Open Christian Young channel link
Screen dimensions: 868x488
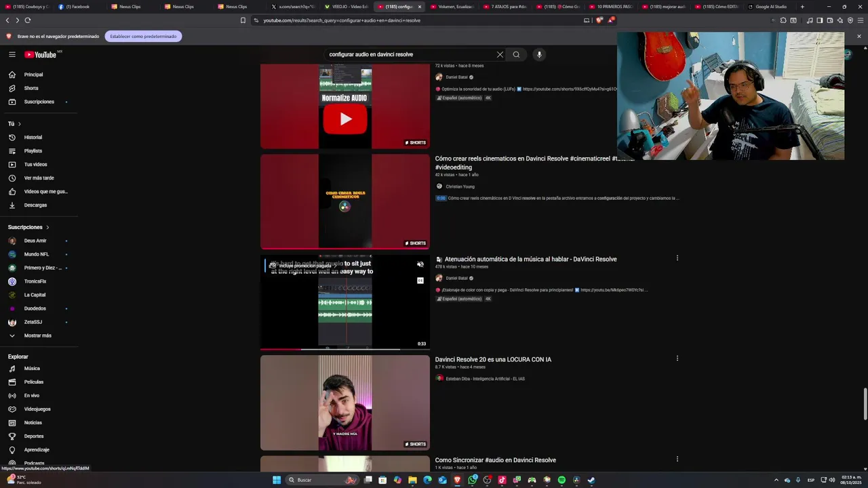click(460, 186)
